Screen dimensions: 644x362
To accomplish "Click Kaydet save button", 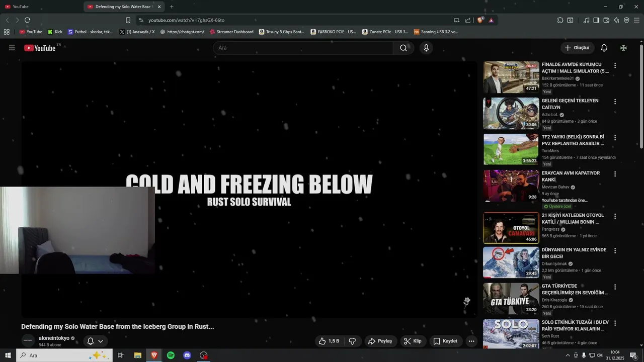I will coord(445,341).
